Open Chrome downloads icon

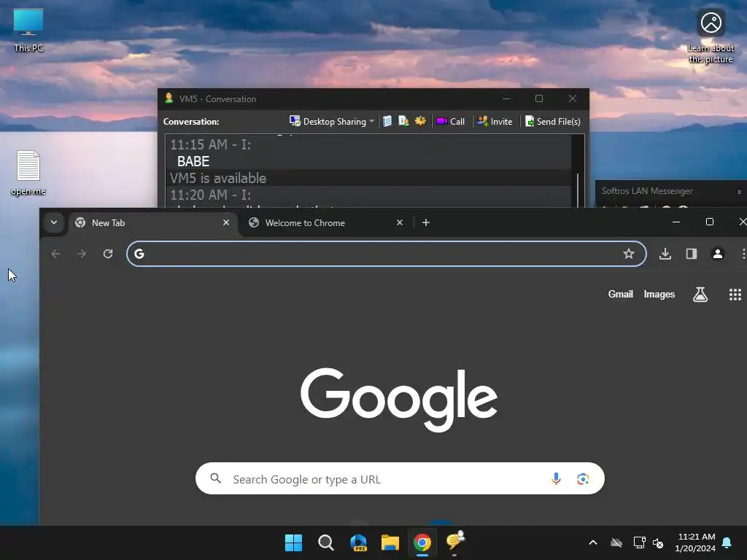pos(665,254)
